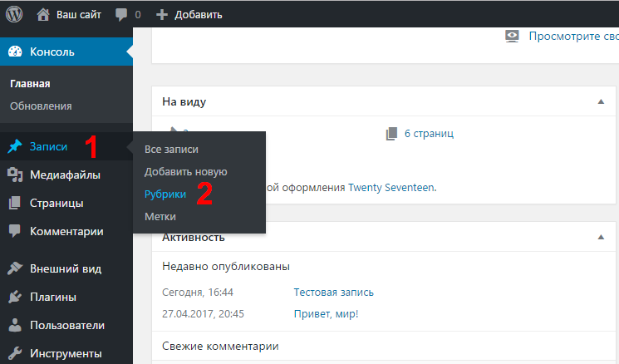Open the Тестовая запись post link
The image size is (619, 364).
coord(333,293)
